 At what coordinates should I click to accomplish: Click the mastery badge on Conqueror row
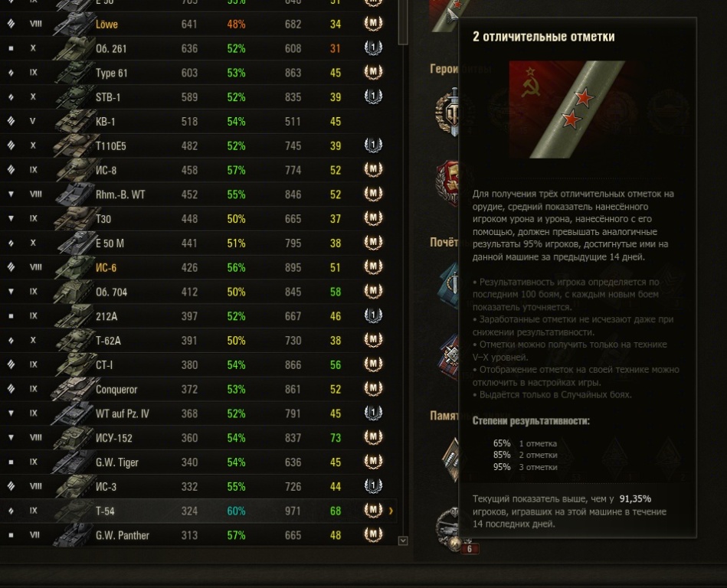point(373,389)
